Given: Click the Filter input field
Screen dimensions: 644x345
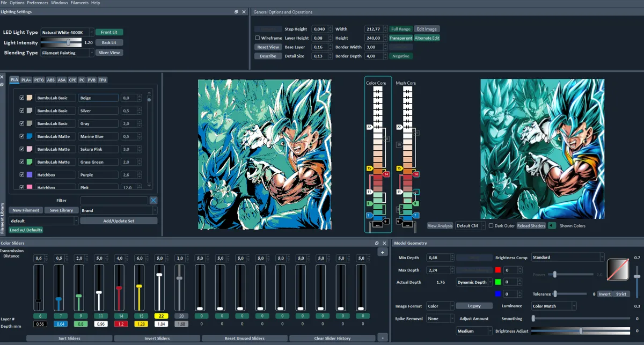Looking at the screenshot, I should [114, 200].
